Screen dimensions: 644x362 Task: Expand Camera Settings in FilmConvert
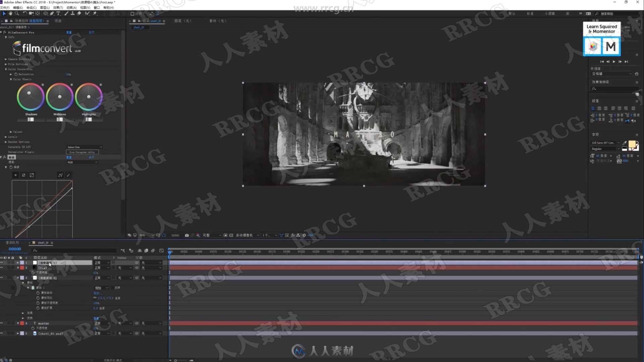6,59
